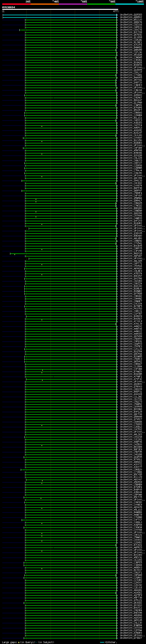Select label UniRef100_A6LS65

tap(131, 261)
